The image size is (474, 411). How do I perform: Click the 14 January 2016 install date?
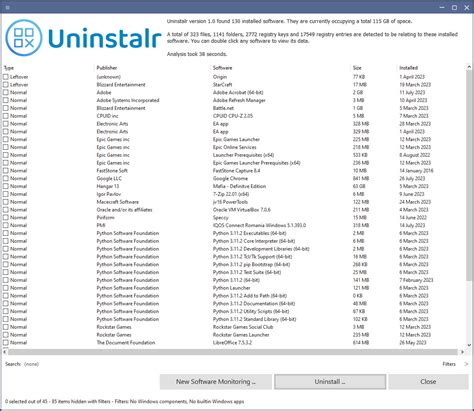coord(416,171)
